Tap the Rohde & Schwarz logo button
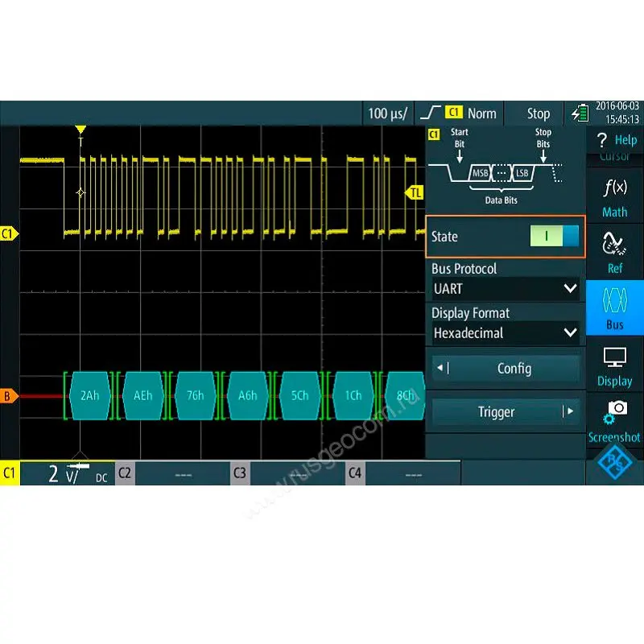 point(615,464)
